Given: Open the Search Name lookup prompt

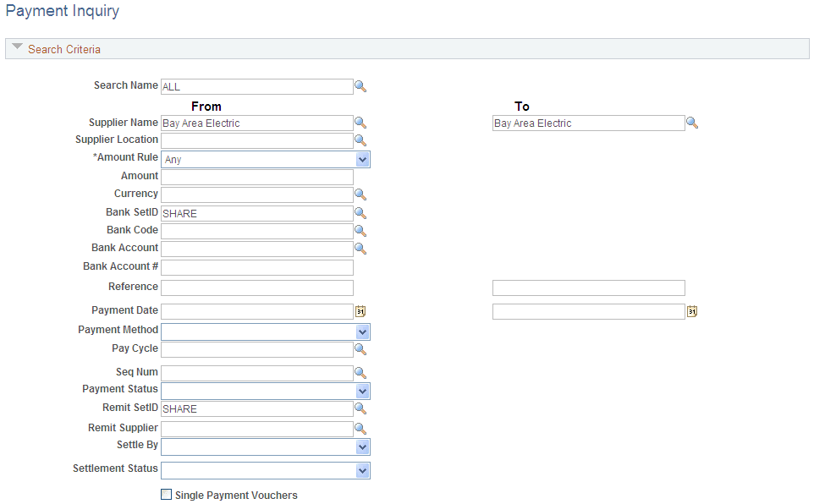Looking at the screenshot, I should 360,86.
